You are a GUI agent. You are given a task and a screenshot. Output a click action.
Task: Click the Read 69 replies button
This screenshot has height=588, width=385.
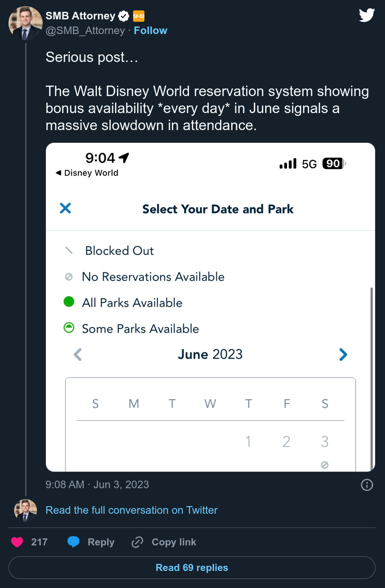(192, 568)
